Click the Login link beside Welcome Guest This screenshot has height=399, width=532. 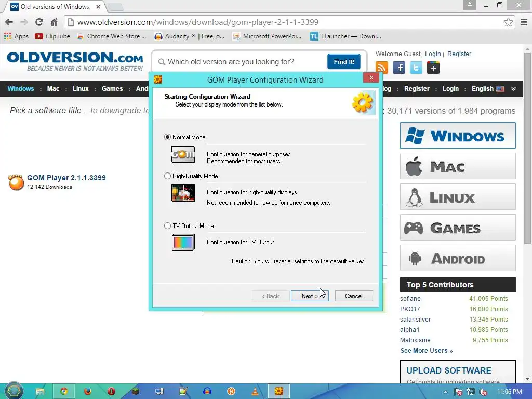433,54
